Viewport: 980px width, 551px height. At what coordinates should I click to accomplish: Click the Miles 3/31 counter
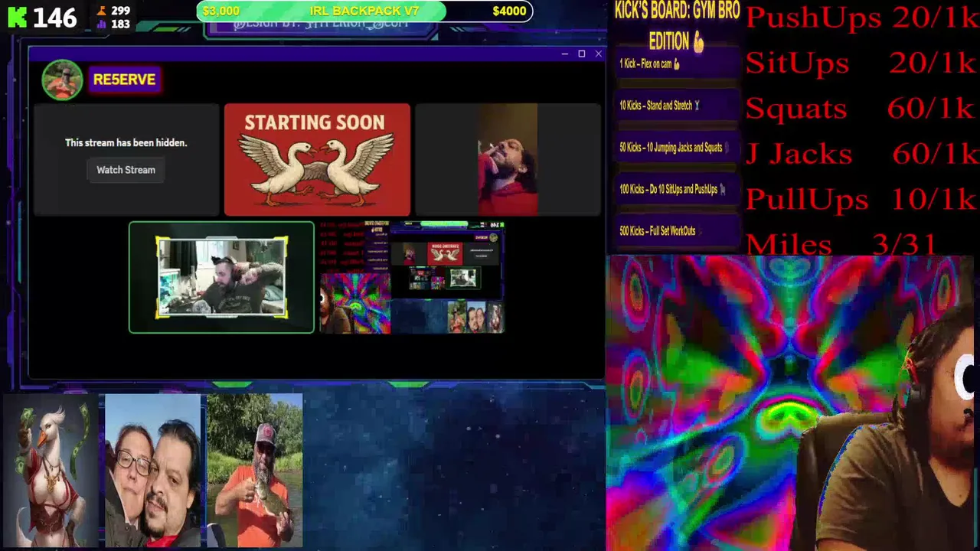[x=841, y=244]
